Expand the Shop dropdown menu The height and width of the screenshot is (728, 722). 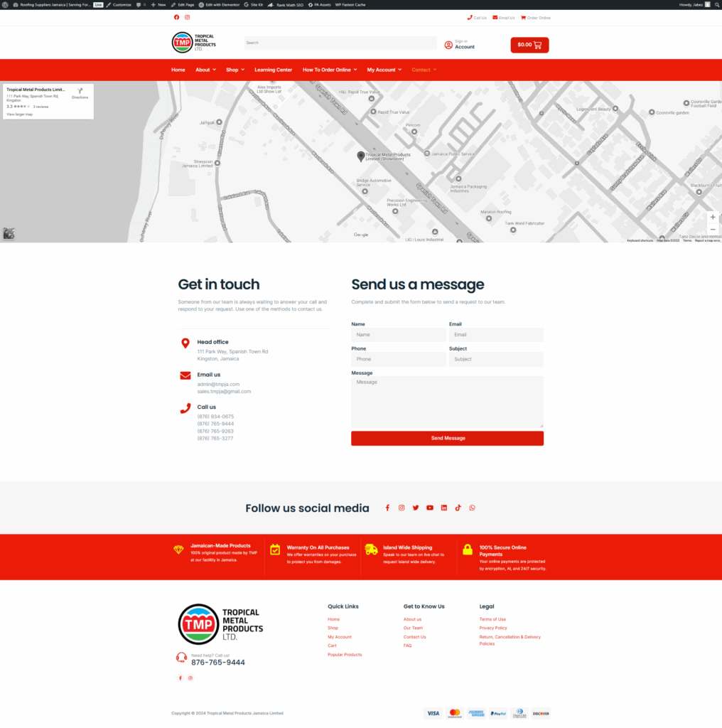point(235,70)
